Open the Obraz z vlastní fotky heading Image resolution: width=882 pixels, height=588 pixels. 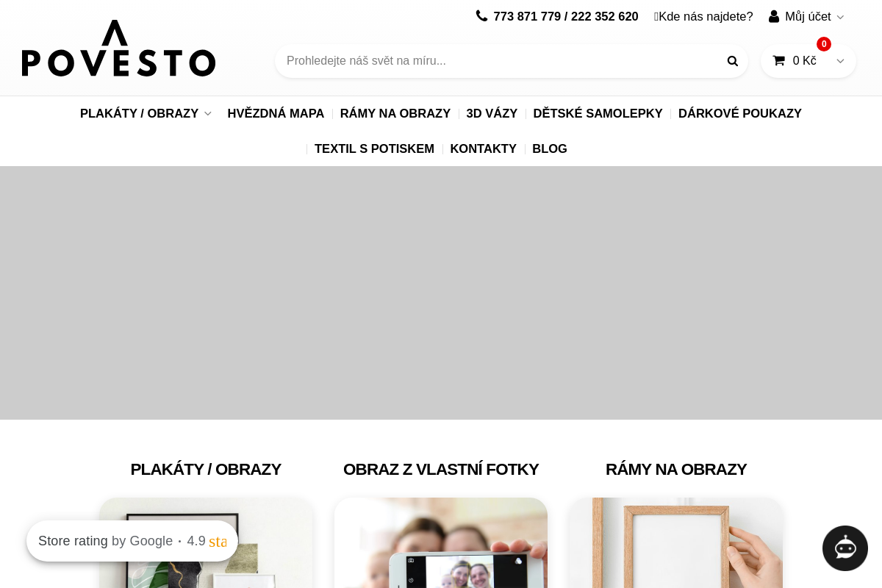click(x=441, y=469)
